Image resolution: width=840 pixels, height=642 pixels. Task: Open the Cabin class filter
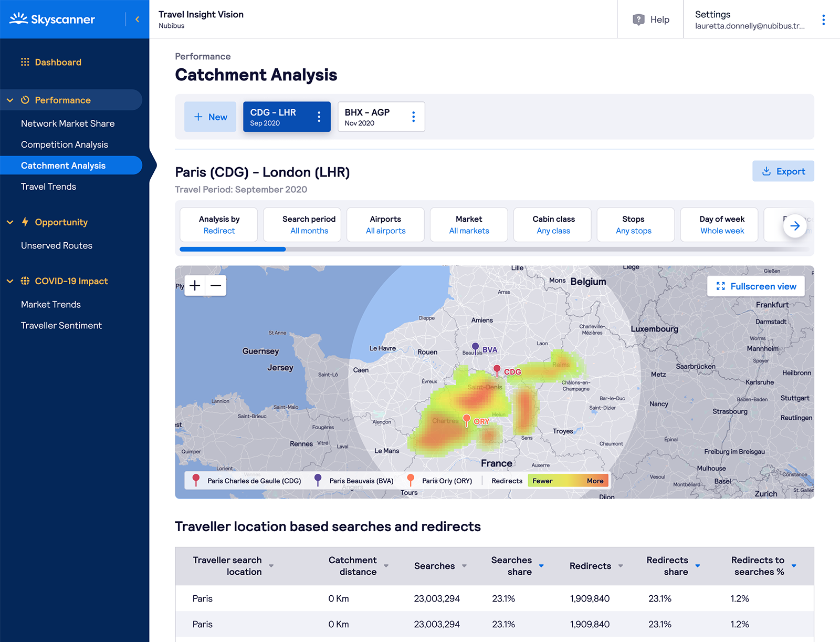point(553,225)
